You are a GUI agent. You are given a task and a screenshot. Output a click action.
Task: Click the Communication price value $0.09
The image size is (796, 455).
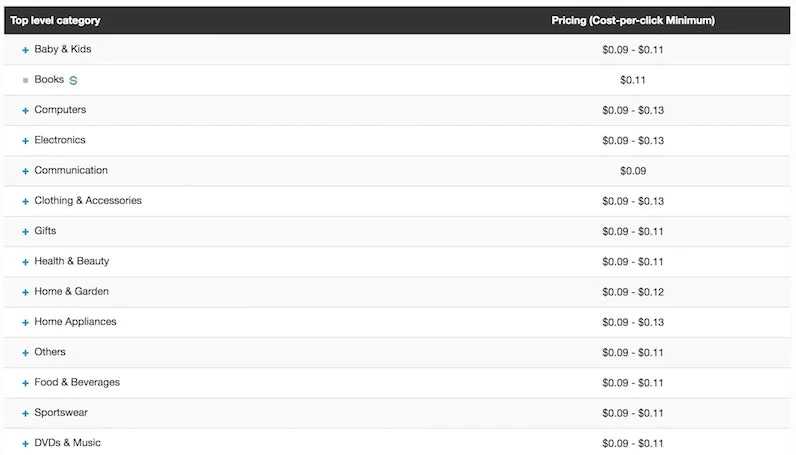click(x=632, y=171)
